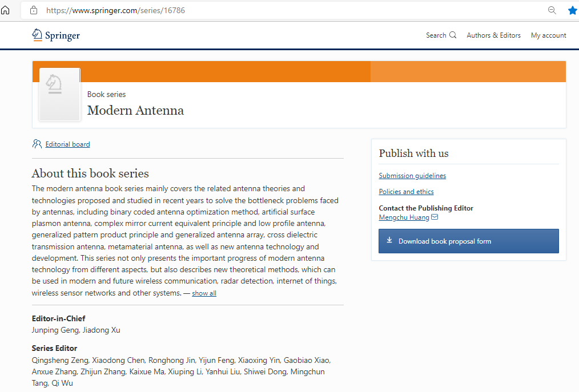Click the email envelope icon next to Mengchu Huang
Viewport: 579px width, 392px height.
pyautogui.click(x=435, y=217)
